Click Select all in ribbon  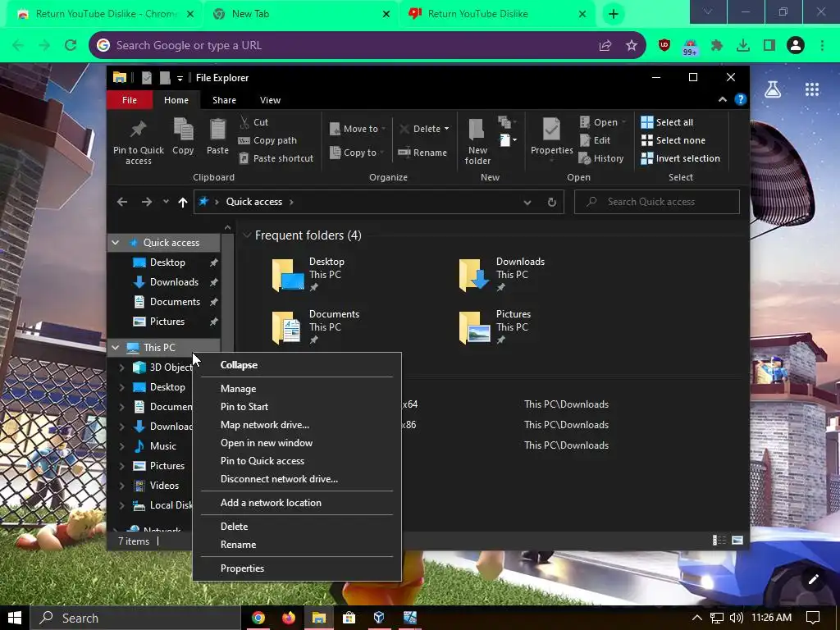(x=667, y=122)
